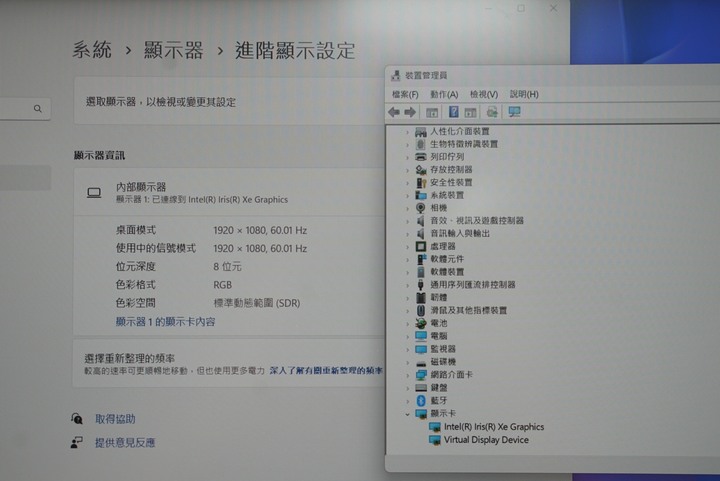Open the 動作(A) menu
The width and height of the screenshot is (720, 481).
[444, 95]
